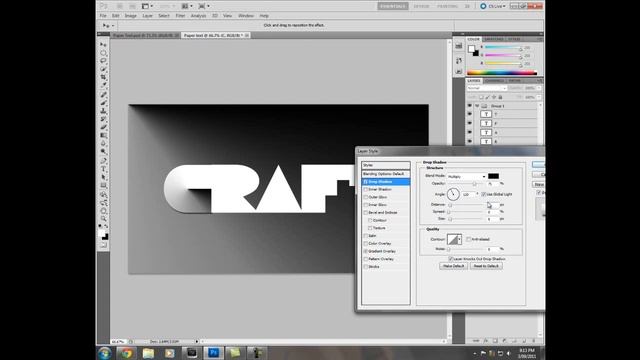Select the History Brush tool
Image resolution: width=640 pixels, height=360 pixels.
click(x=103, y=119)
